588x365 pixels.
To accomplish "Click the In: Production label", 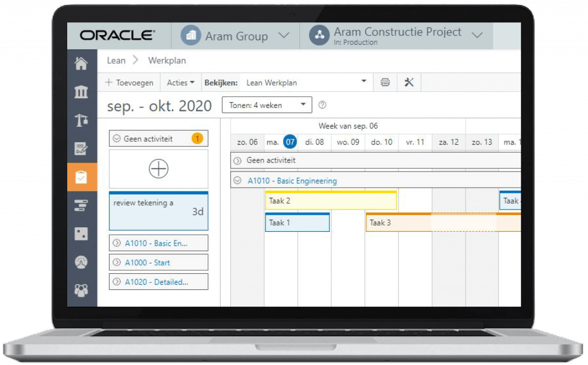I will pos(355,42).
